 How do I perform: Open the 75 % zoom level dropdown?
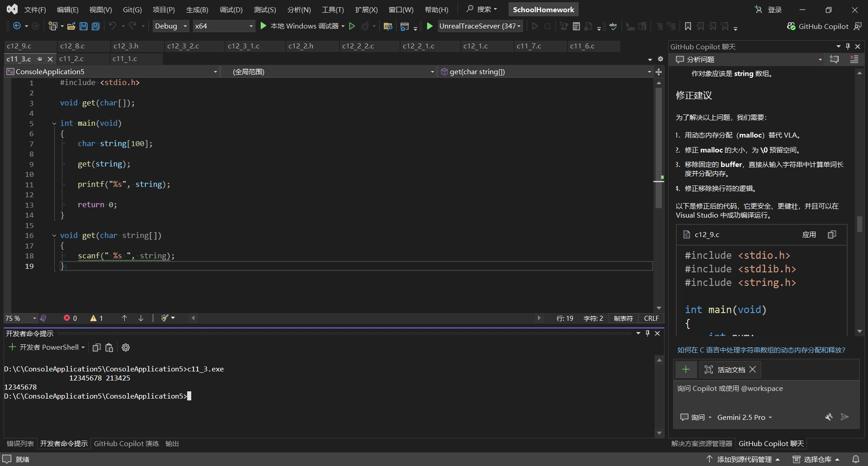(21, 319)
